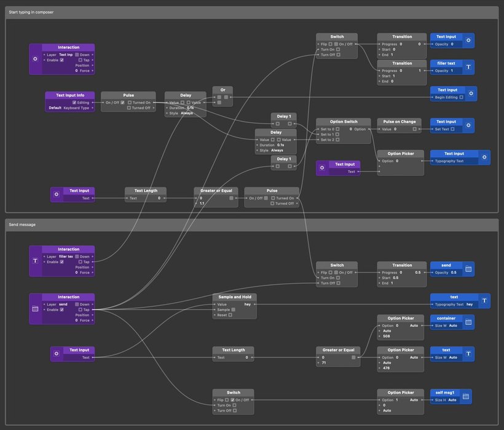
Task: Click the circle icon on Begin Editing Text Input patch
Action: pyautogui.click(x=471, y=93)
